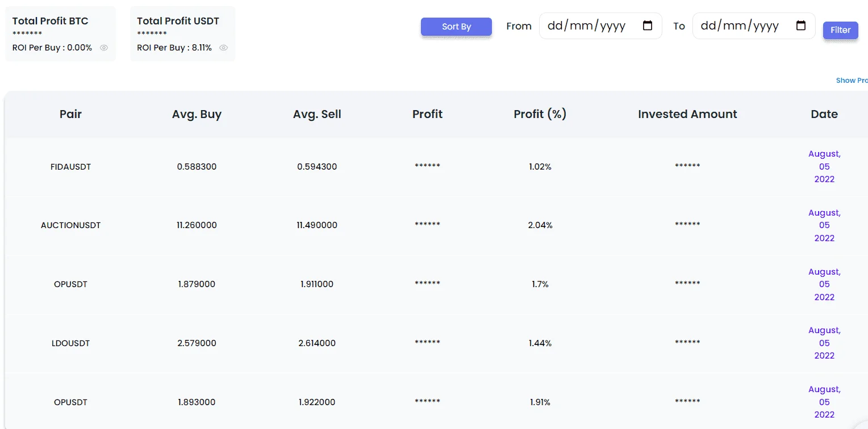The height and width of the screenshot is (429, 868).
Task: Select the AUCTIONUSDT pair cell
Action: pos(70,225)
